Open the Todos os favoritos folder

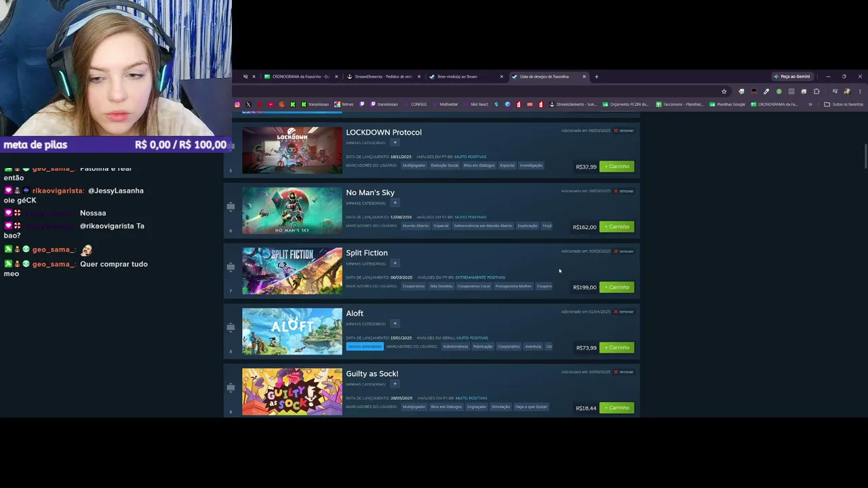tap(844, 104)
